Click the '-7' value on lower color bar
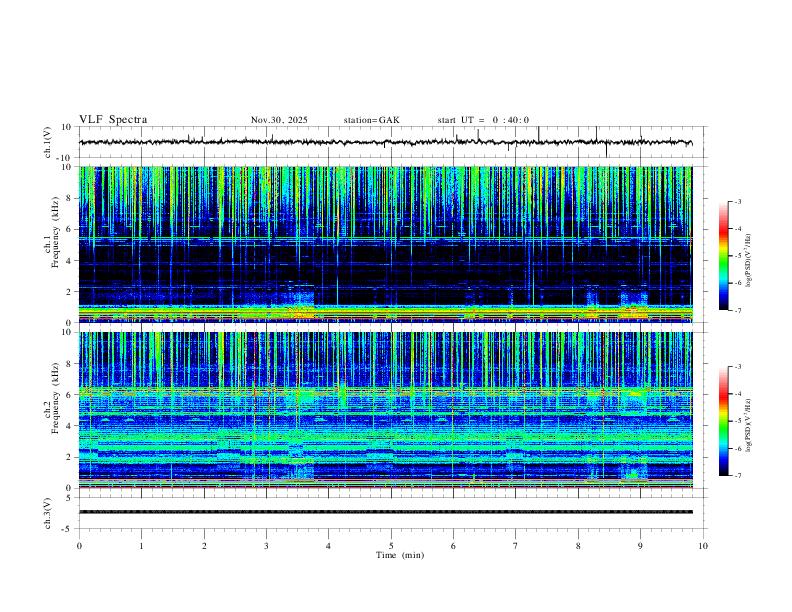 tap(737, 475)
